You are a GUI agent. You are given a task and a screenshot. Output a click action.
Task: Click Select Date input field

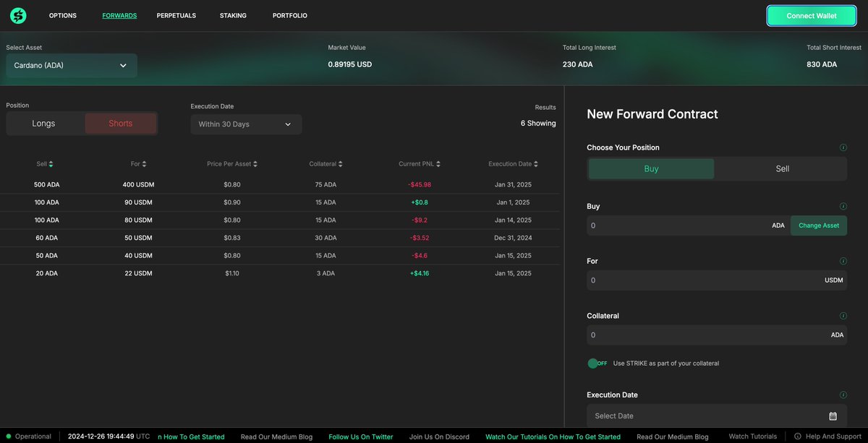pyautogui.click(x=717, y=416)
